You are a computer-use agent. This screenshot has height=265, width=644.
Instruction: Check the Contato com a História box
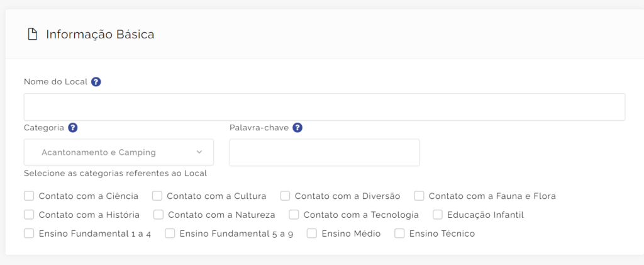29,215
